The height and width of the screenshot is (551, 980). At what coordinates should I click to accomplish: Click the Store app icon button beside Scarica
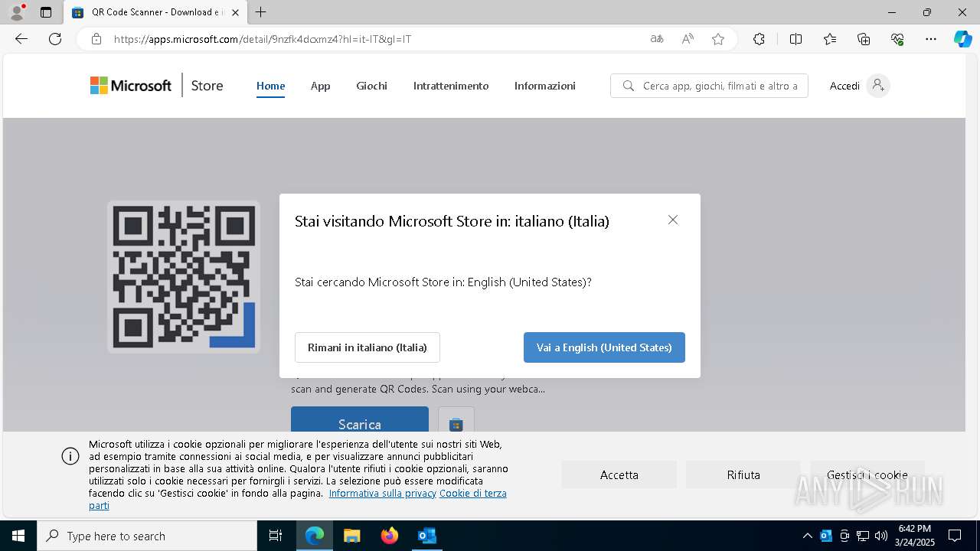pos(456,421)
